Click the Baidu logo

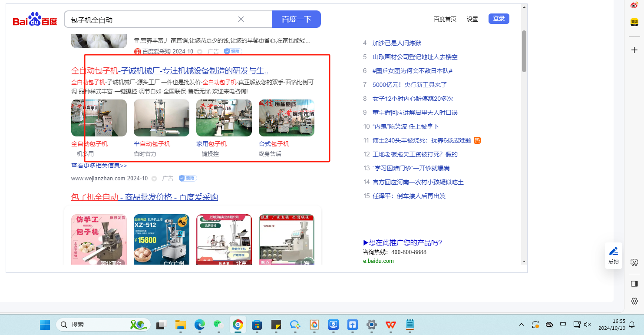pos(35,20)
